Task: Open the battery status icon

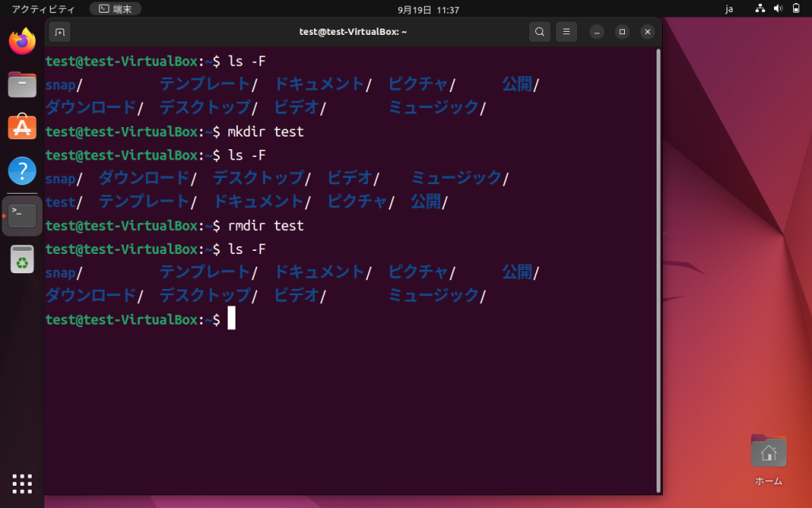Action: [796, 8]
